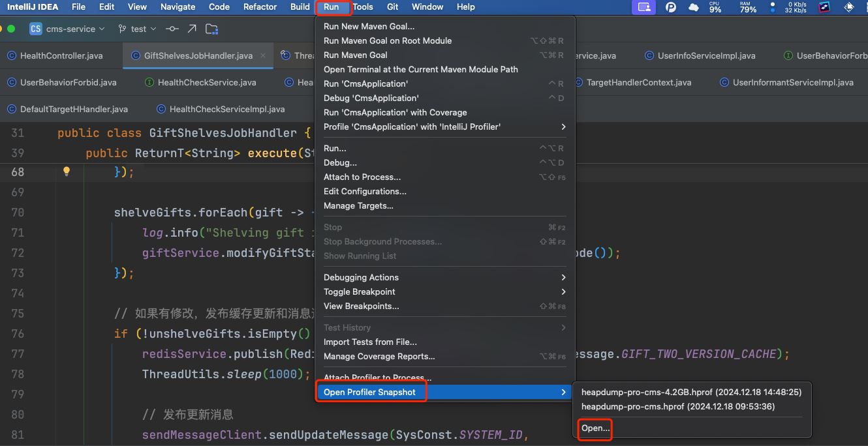Switch to the HealthController.java tab
Screen dimensions: 868x446
click(x=61, y=55)
